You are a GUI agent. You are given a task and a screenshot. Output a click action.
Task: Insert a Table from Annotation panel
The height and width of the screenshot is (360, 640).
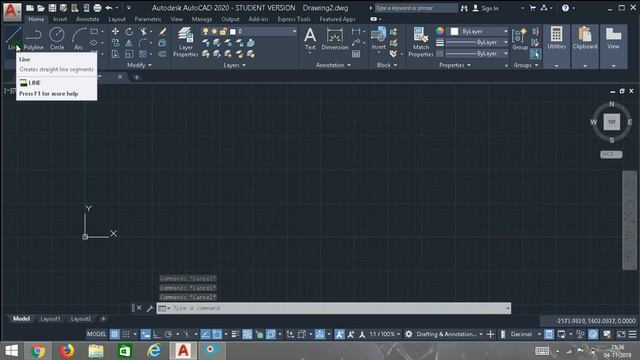tap(356, 54)
